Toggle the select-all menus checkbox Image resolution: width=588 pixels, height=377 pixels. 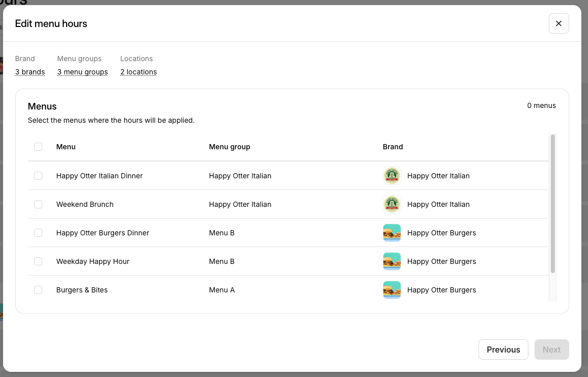tap(38, 147)
